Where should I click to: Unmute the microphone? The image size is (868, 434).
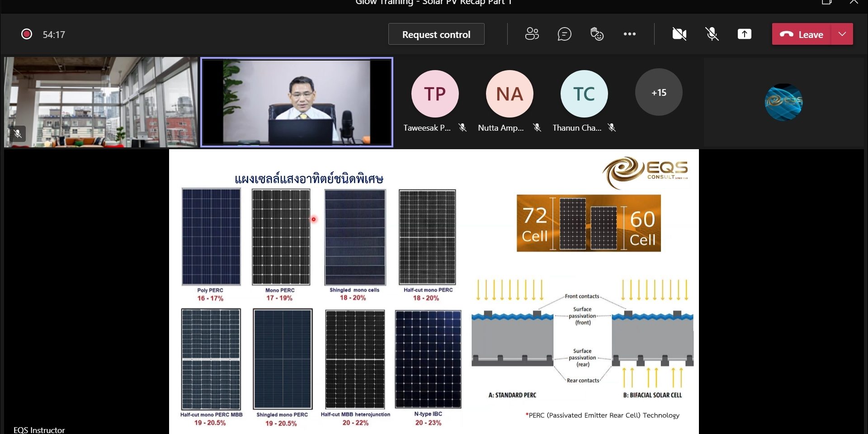click(712, 34)
